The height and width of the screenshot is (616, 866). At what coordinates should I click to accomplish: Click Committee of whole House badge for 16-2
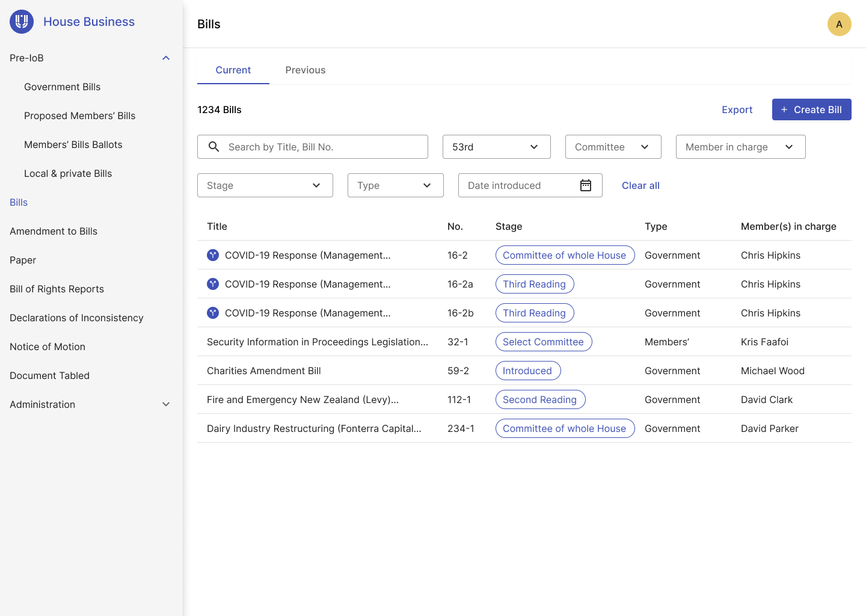[565, 255]
